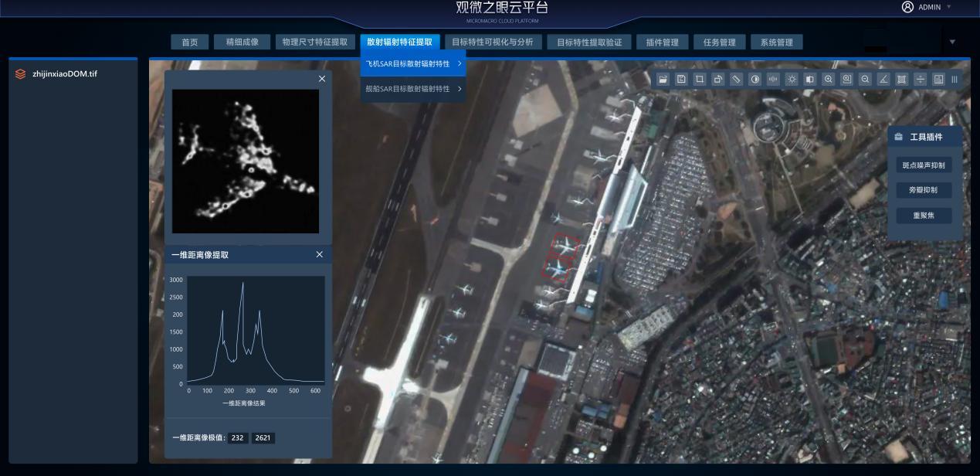The image size is (980, 476).
Task: Choose 飞机SAR目标散射辐射特性 menu entry
Action: pyautogui.click(x=414, y=64)
